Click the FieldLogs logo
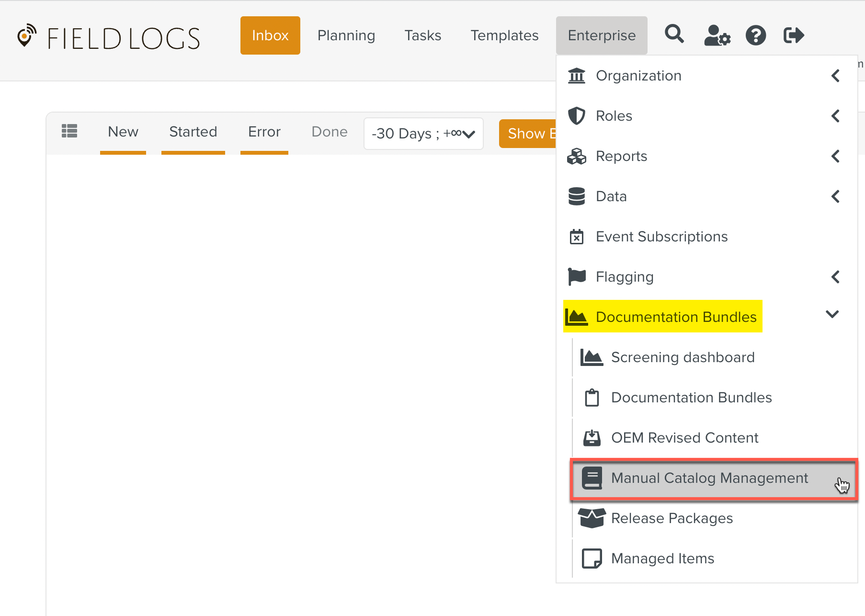Image resolution: width=865 pixels, height=616 pixels. [109, 38]
